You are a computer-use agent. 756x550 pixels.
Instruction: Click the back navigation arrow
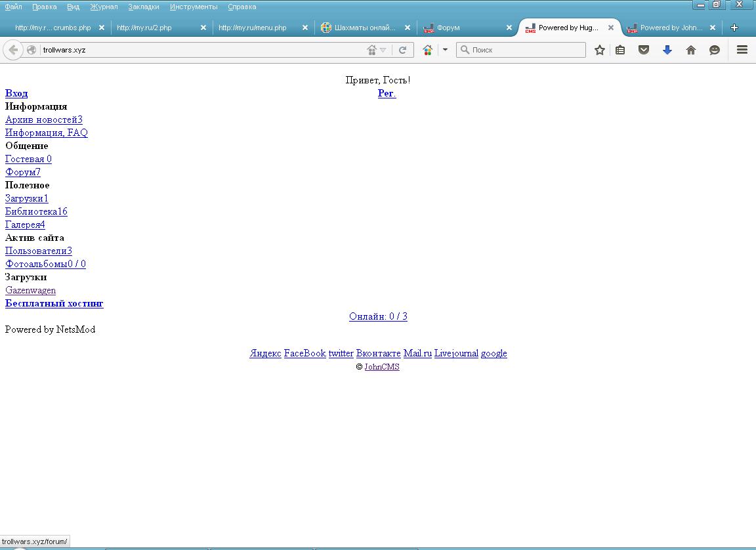[x=13, y=50]
